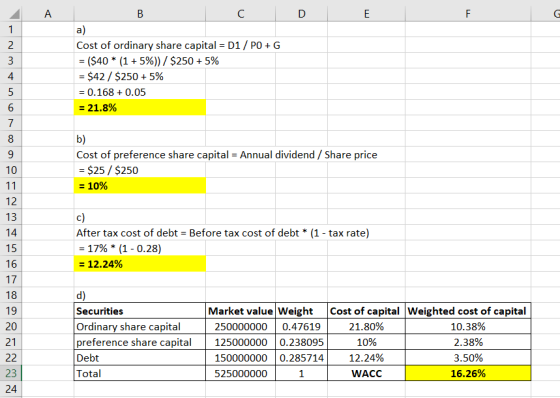Screen dimensions: 560x398
Task: Select column C header
Action: pyautogui.click(x=241, y=14)
